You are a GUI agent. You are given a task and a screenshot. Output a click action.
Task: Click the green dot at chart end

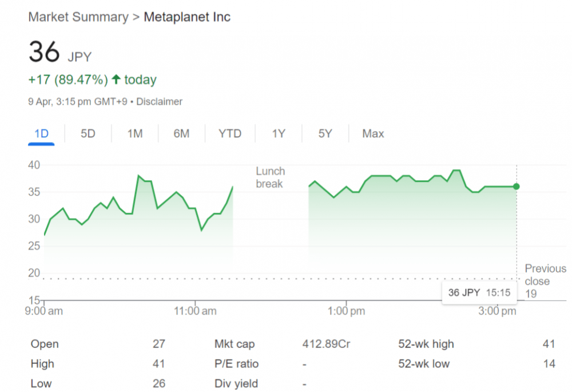tap(516, 187)
